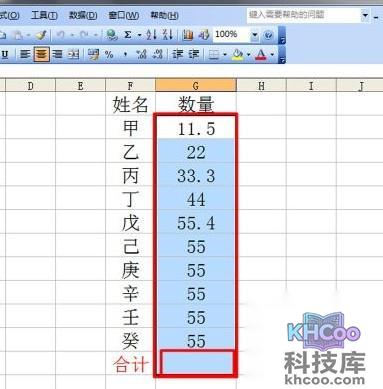The height and width of the screenshot is (389, 383).
Task: Click Decrease Indent icon
Action: coord(178,54)
